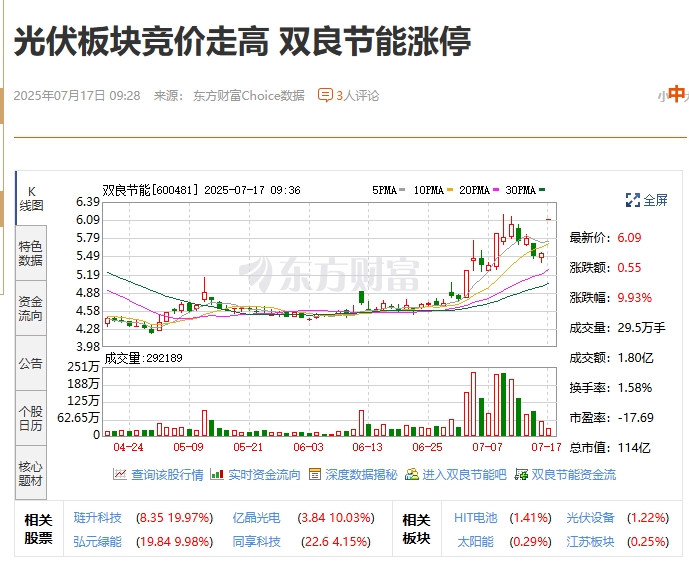Click the 07-07 date marker on chart axis
Screen dimensions: 689x581
click(487, 447)
